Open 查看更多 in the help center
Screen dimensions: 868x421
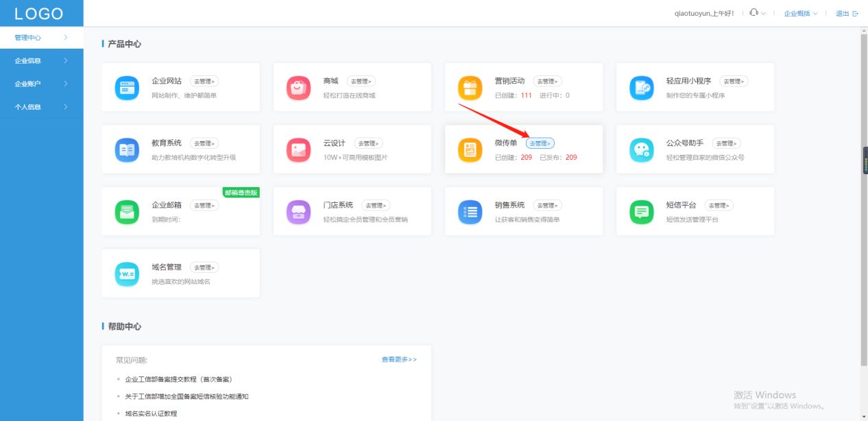pyautogui.click(x=396, y=359)
